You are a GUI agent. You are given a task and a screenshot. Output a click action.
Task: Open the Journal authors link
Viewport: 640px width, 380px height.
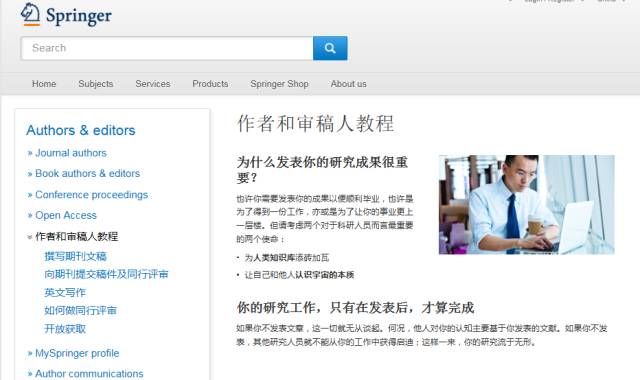(71, 153)
